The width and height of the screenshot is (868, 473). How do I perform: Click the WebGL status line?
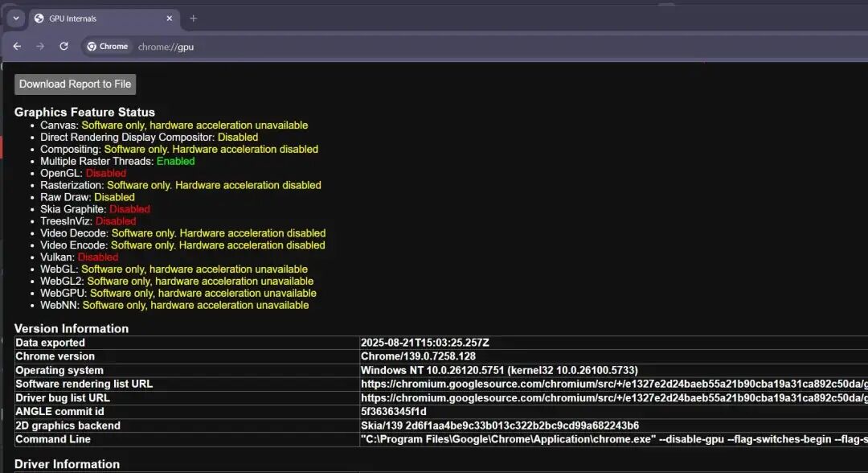[174, 269]
